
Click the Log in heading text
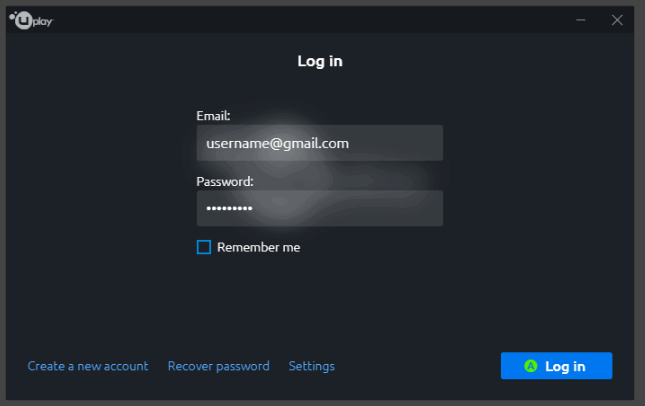click(x=320, y=61)
